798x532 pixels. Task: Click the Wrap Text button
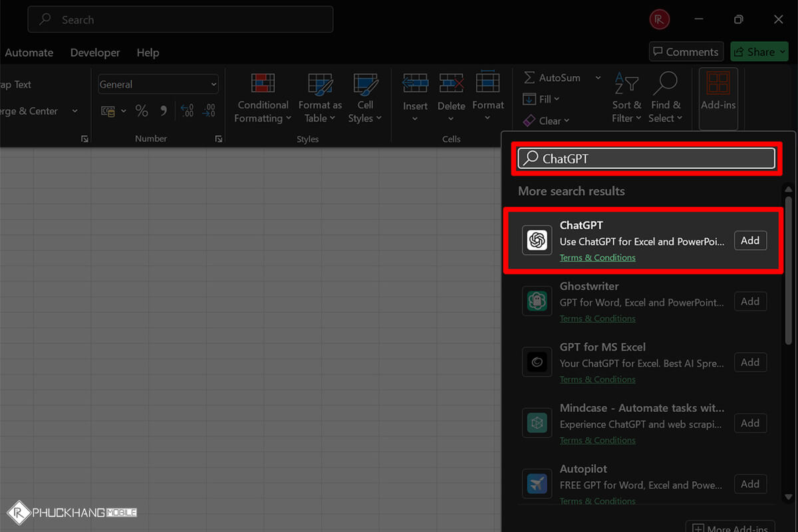(x=16, y=84)
